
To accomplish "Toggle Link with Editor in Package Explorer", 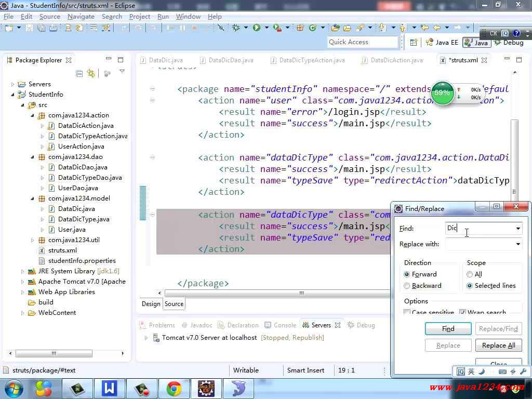I will coord(91,73).
